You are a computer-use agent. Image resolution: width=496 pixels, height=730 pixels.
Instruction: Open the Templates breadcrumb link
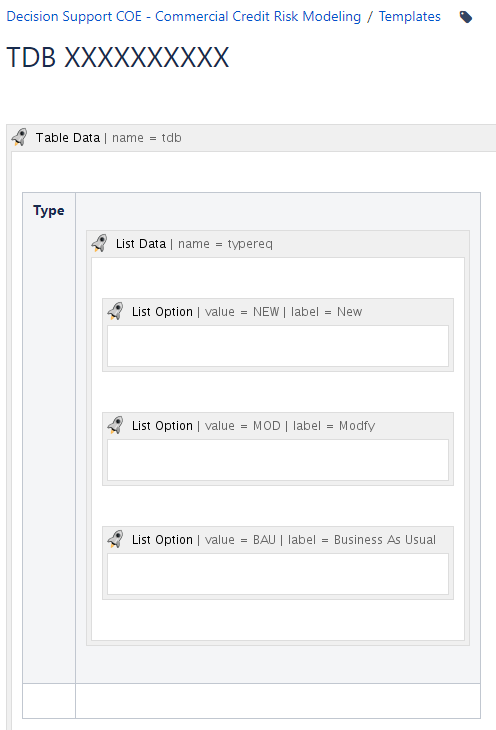click(409, 16)
